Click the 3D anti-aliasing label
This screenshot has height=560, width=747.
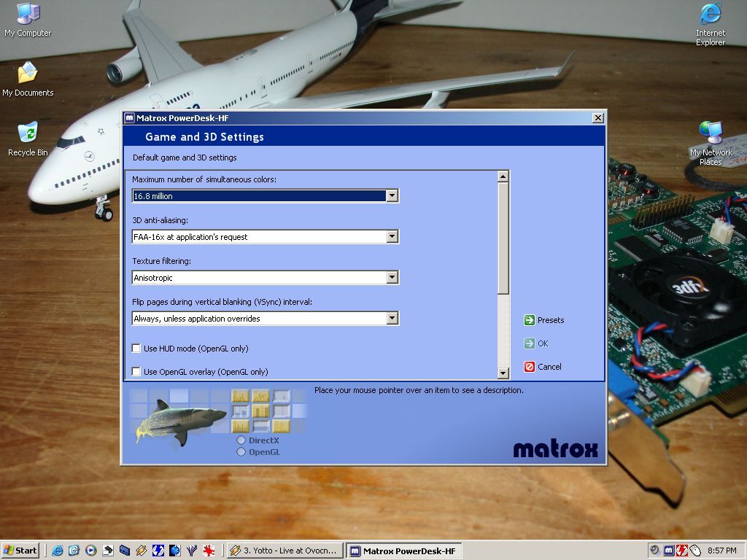tap(160, 220)
